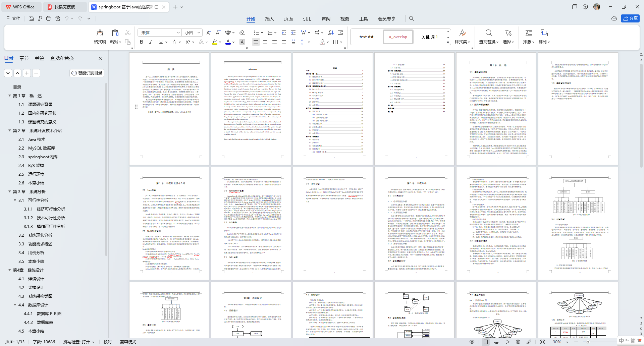The image size is (644, 346).
Task: Apply the 关键词 1 style
Action: pos(429,37)
